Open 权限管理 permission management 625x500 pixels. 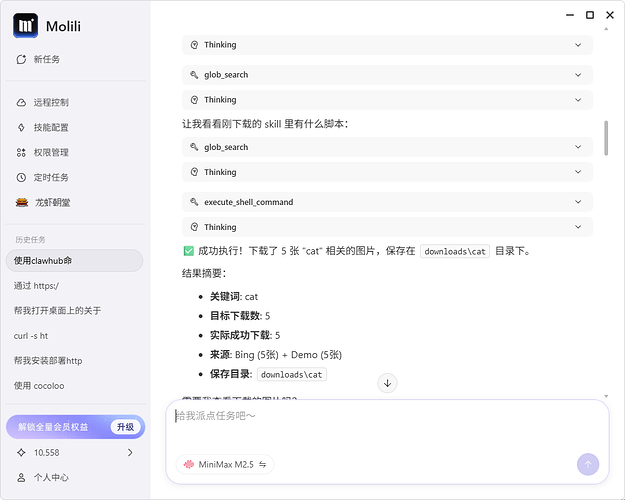tap(50, 153)
